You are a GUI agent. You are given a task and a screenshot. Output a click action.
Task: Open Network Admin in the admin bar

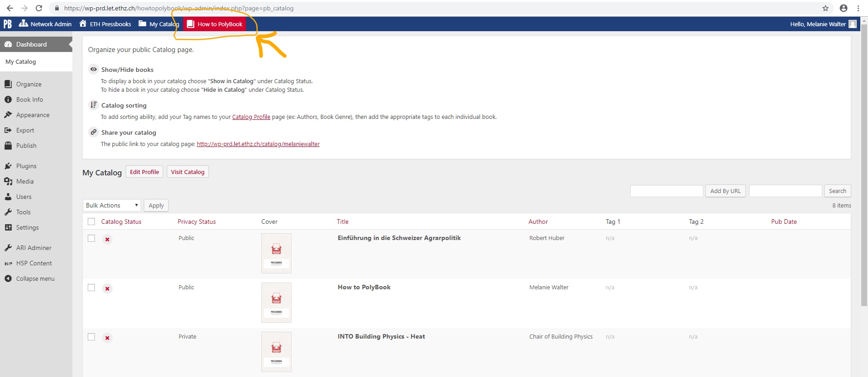[45, 24]
